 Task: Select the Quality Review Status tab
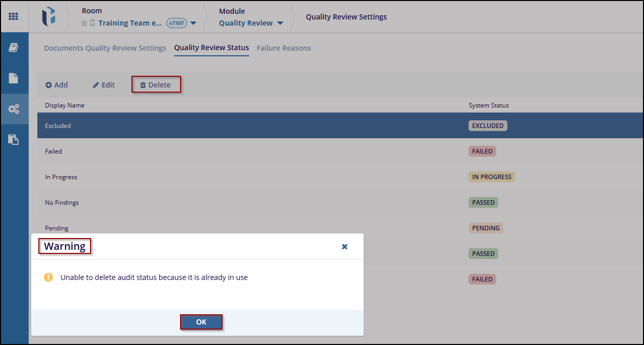click(211, 48)
